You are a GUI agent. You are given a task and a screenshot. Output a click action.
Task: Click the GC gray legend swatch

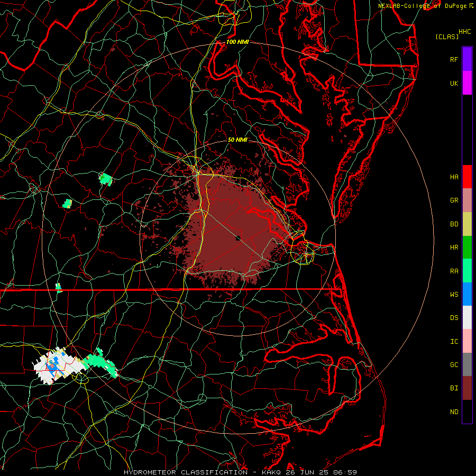467,364
